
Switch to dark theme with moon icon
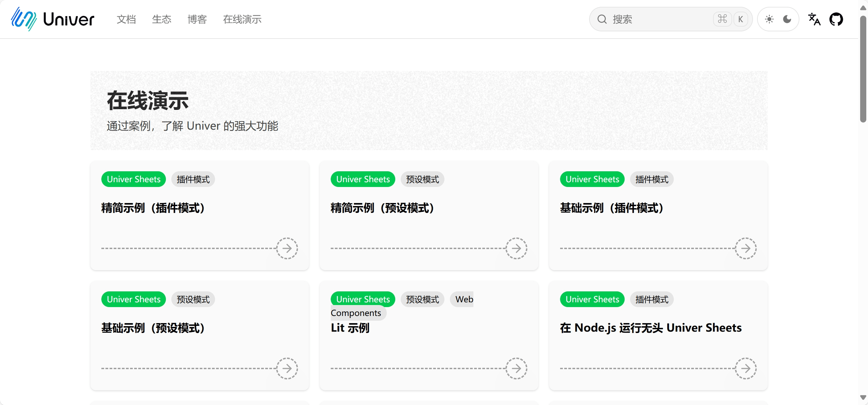point(787,19)
